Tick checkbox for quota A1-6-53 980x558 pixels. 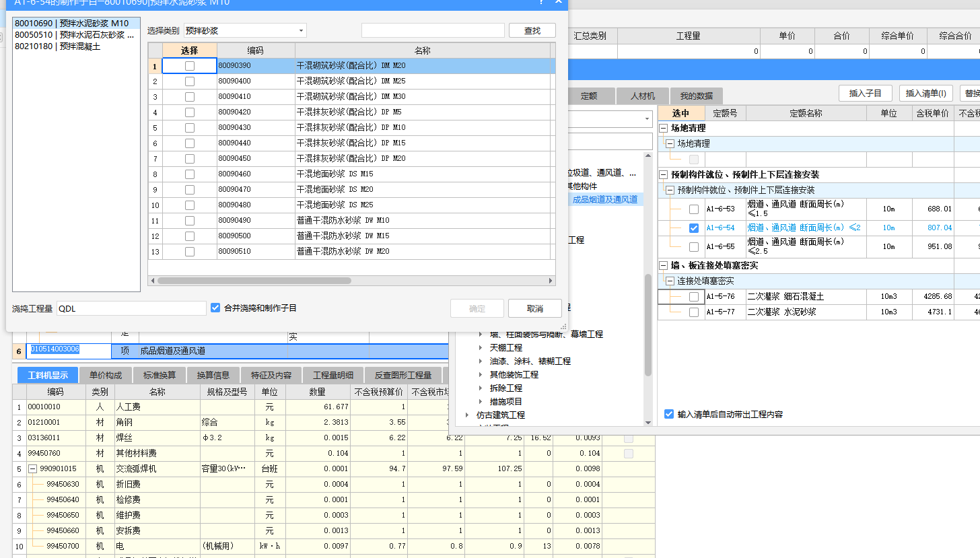[694, 209]
